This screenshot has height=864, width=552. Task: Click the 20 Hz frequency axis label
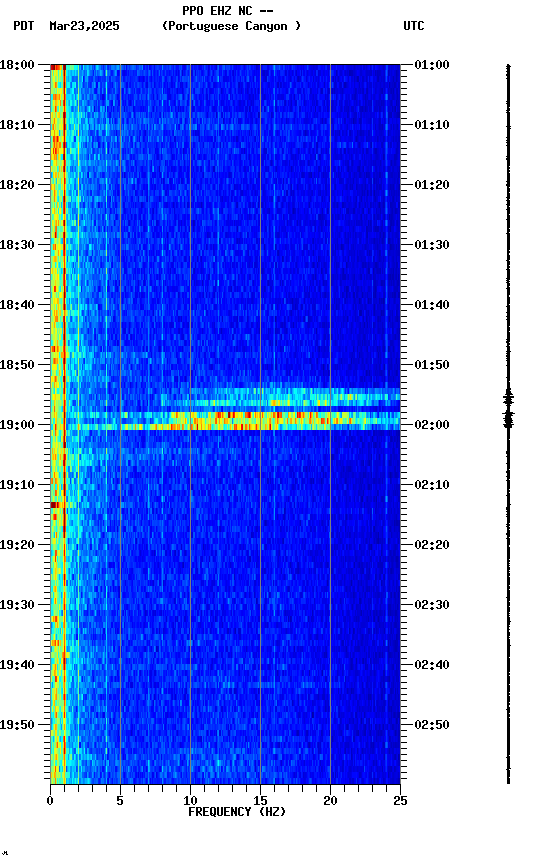pos(330,801)
